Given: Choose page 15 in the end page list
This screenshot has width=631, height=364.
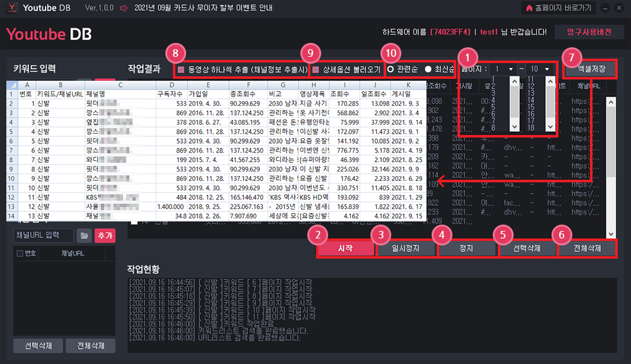Looking at the screenshot, I should point(531,107).
